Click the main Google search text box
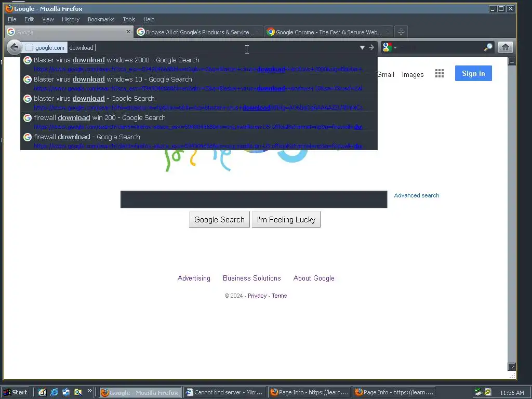 click(254, 199)
